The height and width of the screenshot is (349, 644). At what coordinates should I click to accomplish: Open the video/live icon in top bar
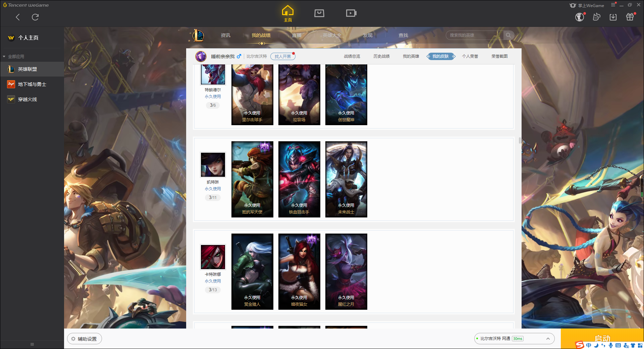351,13
